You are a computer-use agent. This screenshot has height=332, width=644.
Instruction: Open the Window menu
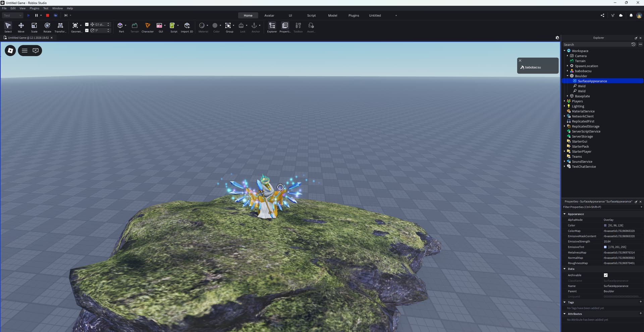(x=57, y=8)
